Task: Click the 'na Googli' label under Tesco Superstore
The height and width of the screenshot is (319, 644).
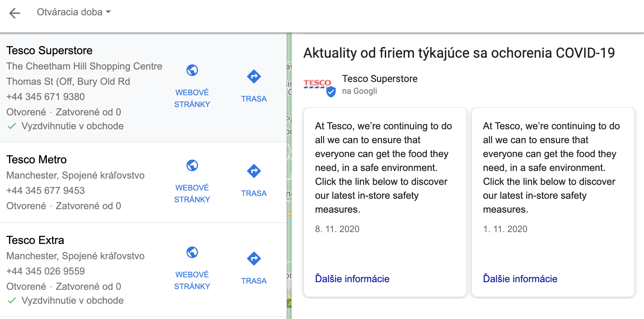Action: (x=359, y=91)
